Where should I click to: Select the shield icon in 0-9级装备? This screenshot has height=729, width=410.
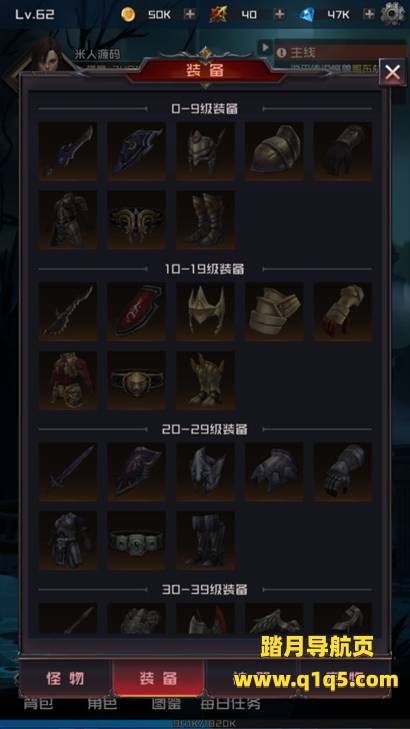click(137, 151)
